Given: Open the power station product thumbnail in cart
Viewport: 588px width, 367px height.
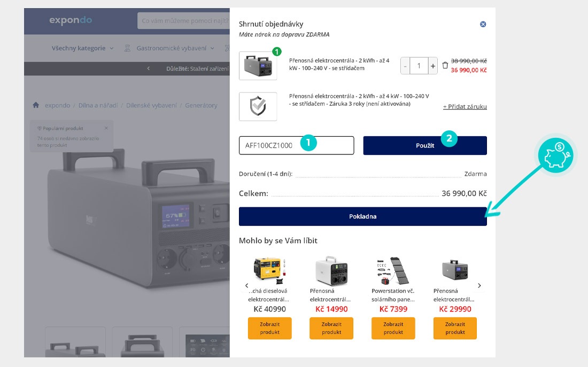Looking at the screenshot, I should click(x=258, y=66).
